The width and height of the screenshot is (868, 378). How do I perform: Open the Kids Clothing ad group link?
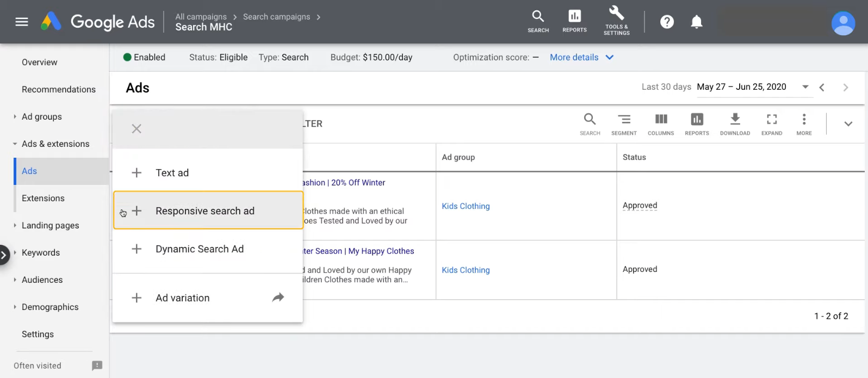pyautogui.click(x=466, y=206)
